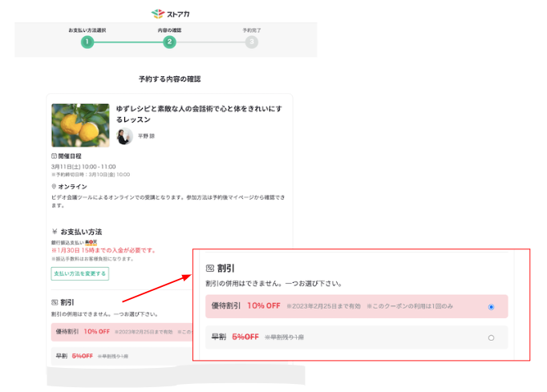Open the yuzu lesson thumbnail image
This screenshot has height=392, width=547.
click(80, 125)
